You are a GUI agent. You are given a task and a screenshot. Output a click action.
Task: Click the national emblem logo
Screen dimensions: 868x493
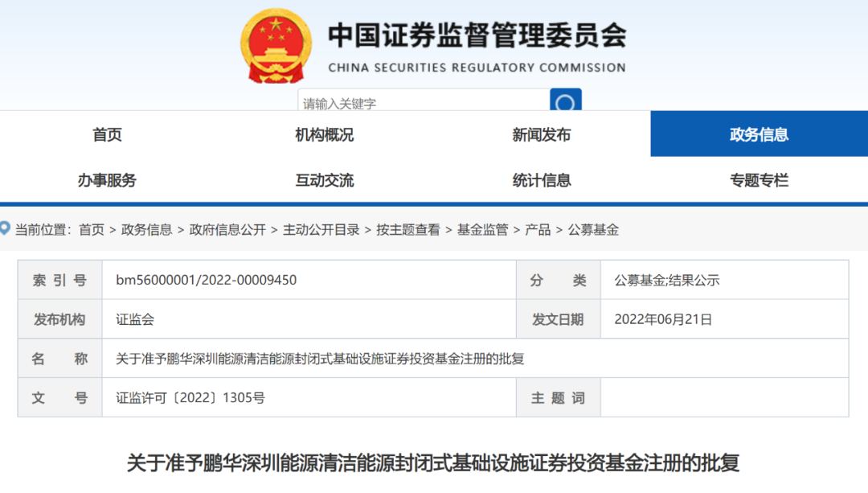click(x=276, y=46)
